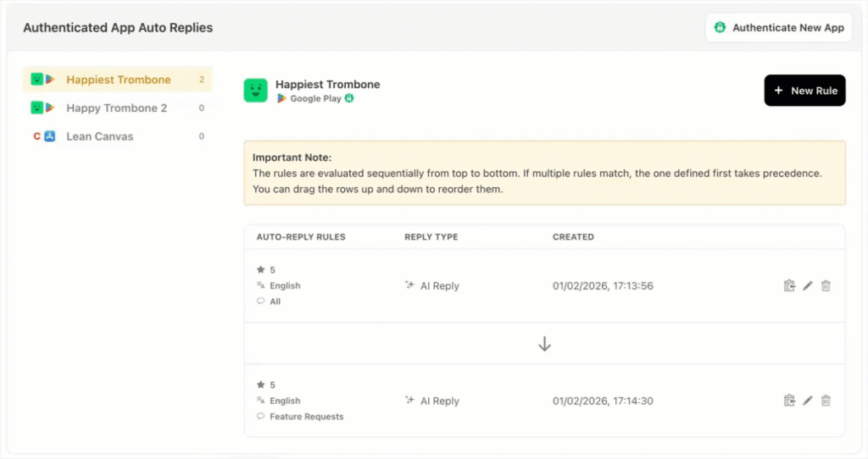Delete the first auto-reply rule
The image size is (868, 459).
point(826,286)
